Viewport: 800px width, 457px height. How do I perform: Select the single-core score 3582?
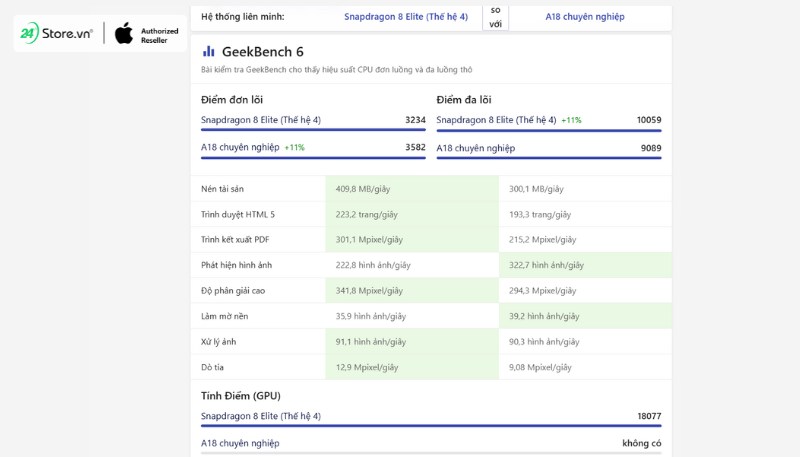tap(415, 147)
